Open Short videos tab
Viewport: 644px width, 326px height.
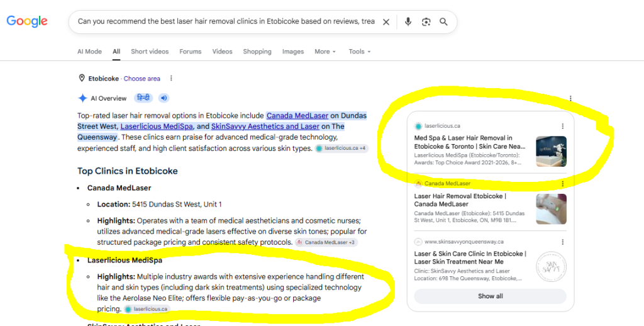coord(150,52)
